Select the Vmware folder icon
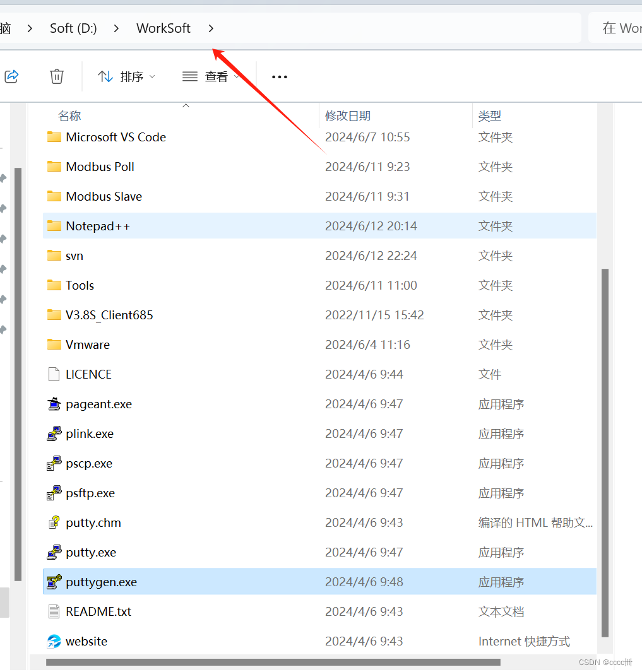This screenshot has height=672, width=642. (x=54, y=344)
